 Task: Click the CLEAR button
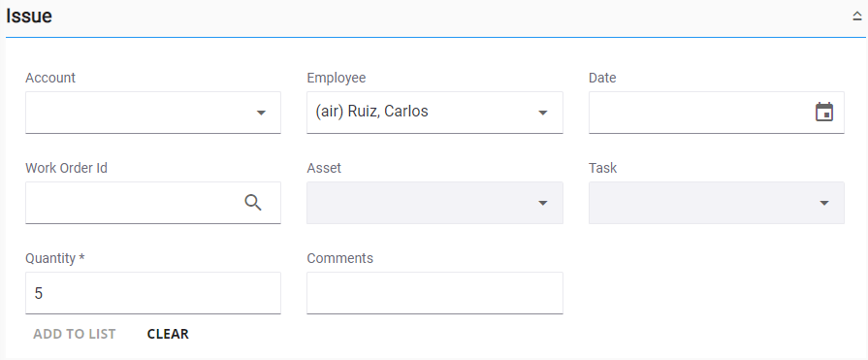(168, 334)
